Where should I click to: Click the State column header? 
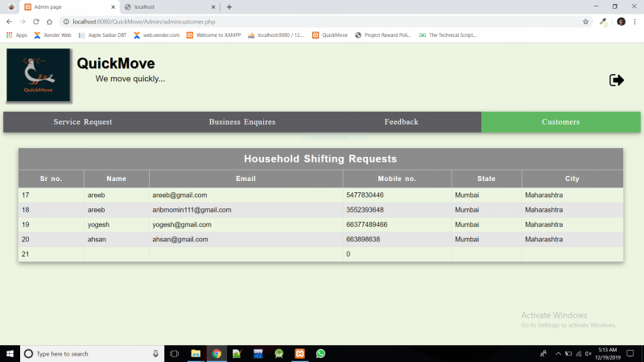tap(486, 179)
